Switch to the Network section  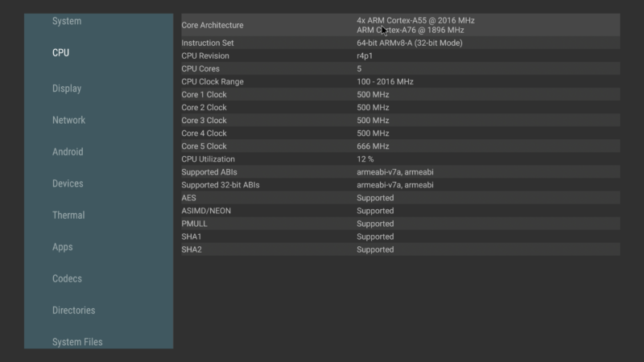pos(68,120)
